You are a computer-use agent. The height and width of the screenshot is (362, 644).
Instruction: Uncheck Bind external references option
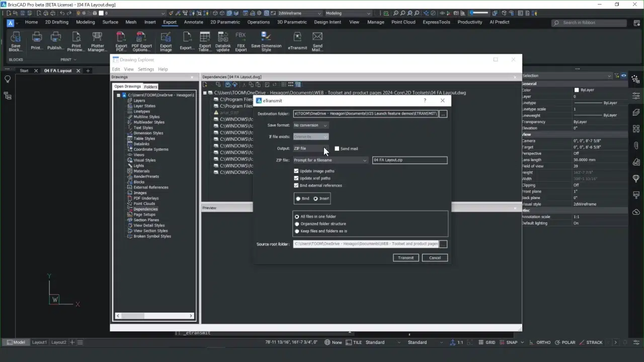(296, 186)
